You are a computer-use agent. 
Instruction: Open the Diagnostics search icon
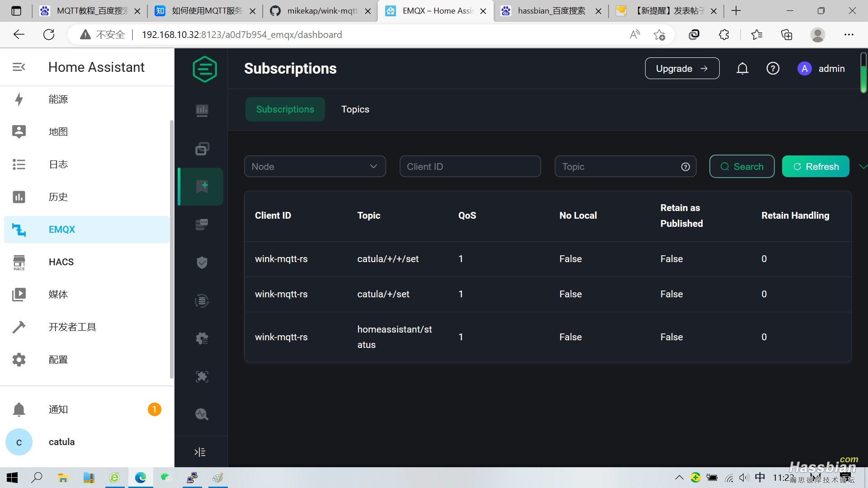[x=202, y=414]
